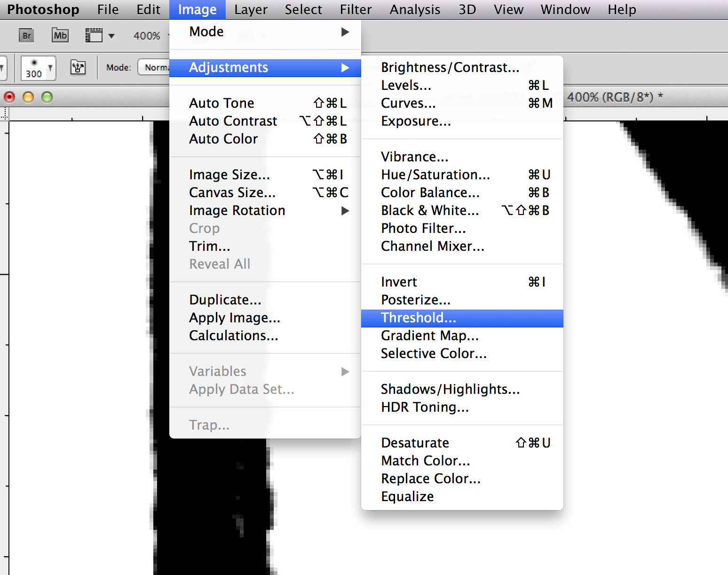This screenshot has height=575, width=728.
Task: Open the 400% zoom level dropdown
Action: click(x=150, y=36)
